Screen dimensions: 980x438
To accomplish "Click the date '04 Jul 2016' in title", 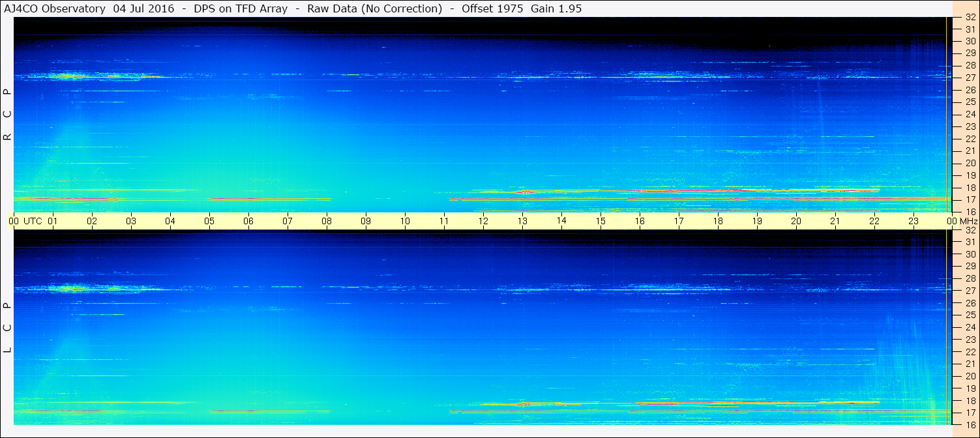I will coord(143,8).
